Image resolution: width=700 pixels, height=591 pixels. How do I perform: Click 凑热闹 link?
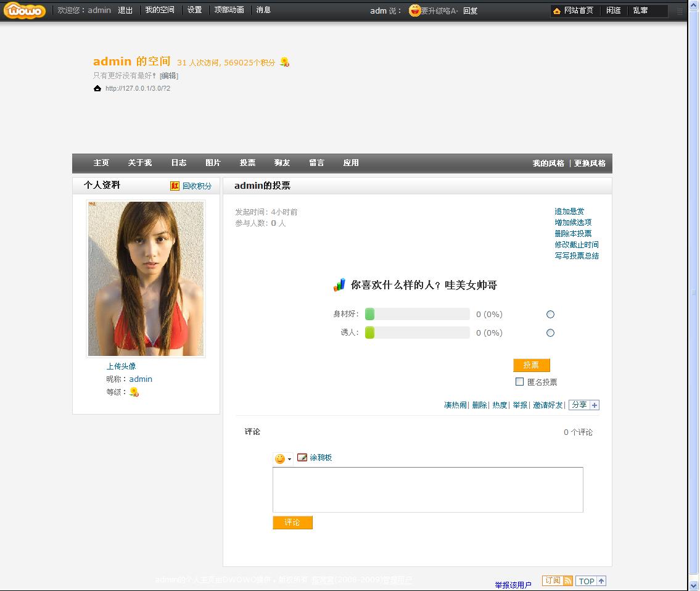[455, 405]
